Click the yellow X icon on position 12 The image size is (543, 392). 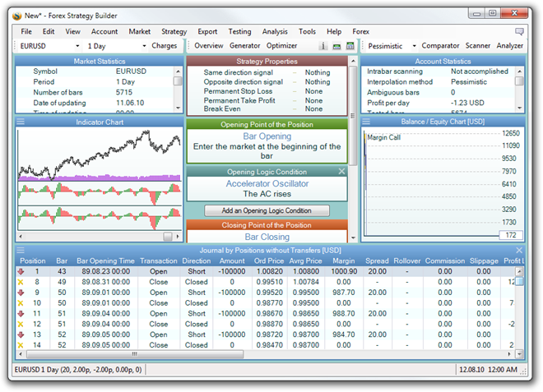(x=21, y=324)
